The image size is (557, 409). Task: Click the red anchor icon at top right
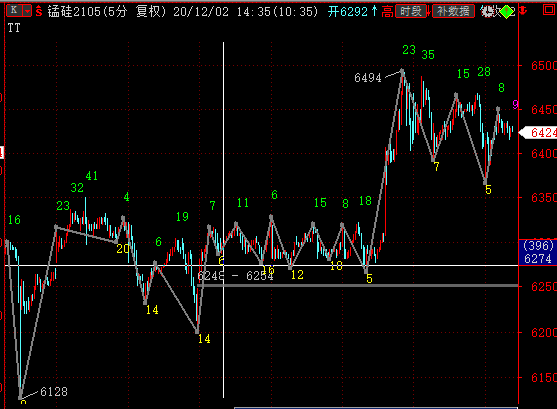tap(522, 11)
